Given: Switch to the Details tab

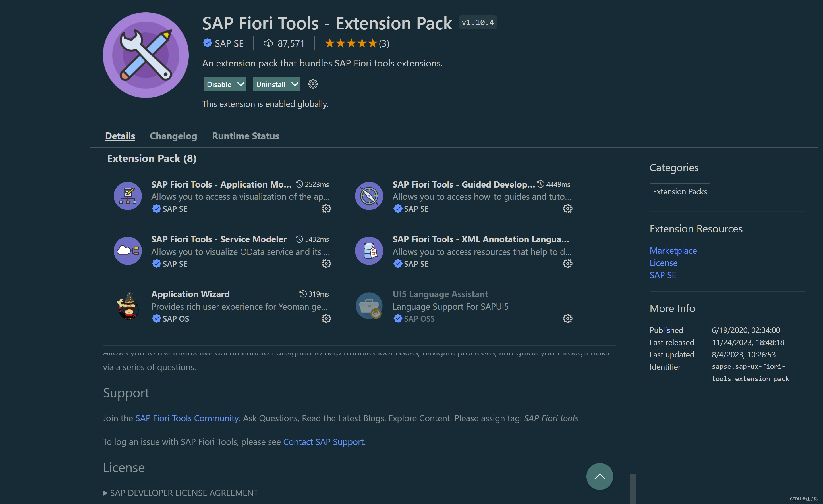Looking at the screenshot, I should [120, 136].
